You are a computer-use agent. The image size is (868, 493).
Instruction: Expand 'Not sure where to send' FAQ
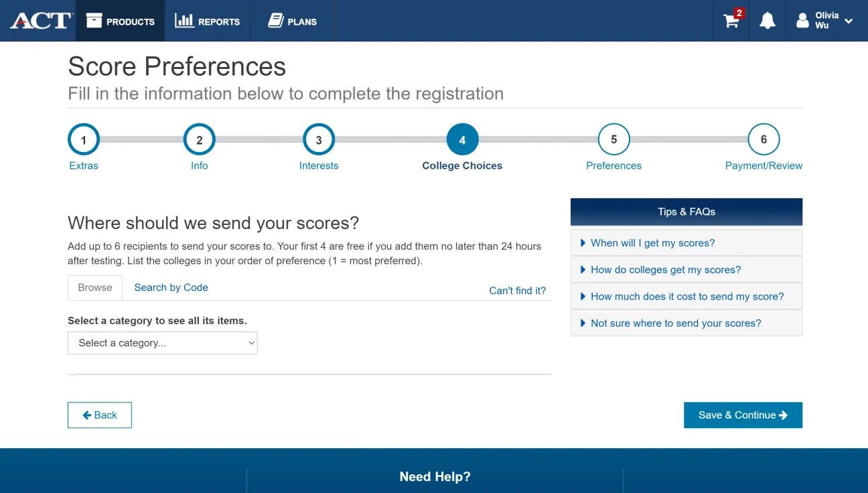tap(686, 323)
